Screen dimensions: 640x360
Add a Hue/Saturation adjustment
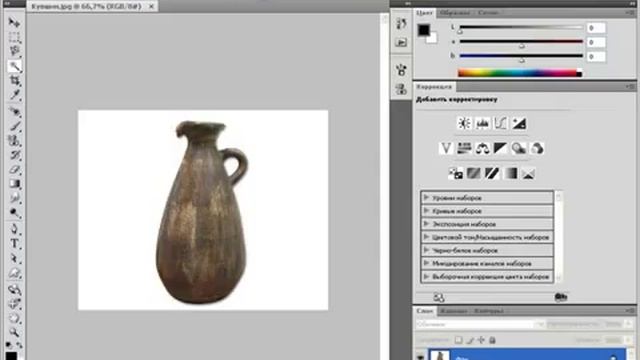tap(464, 148)
